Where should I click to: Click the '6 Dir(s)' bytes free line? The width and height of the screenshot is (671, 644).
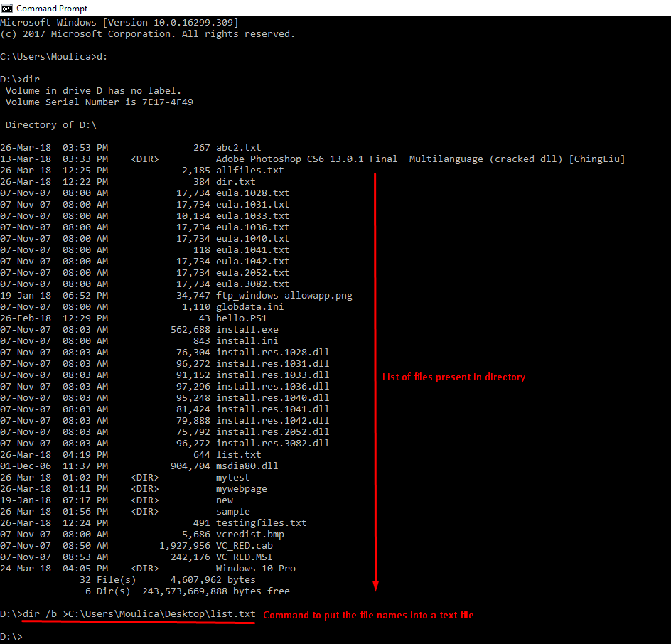point(188,591)
